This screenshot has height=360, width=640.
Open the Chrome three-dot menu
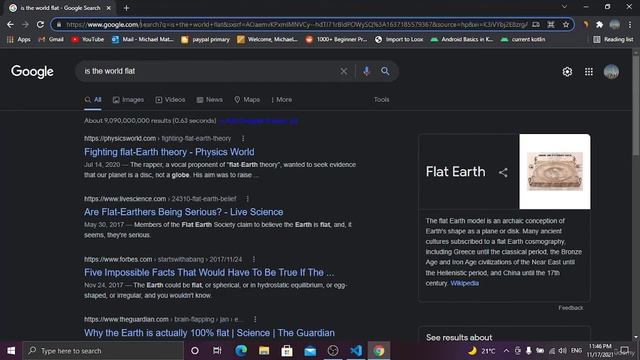(x=630, y=24)
